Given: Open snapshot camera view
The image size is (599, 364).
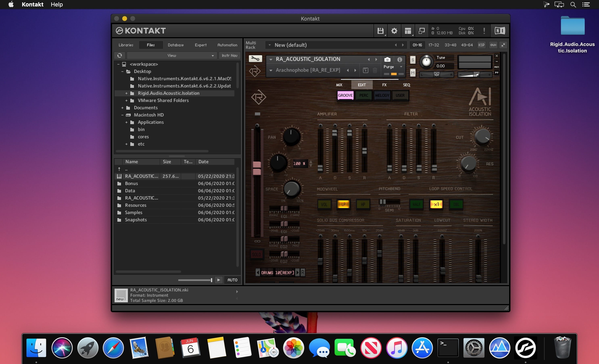Looking at the screenshot, I should coord(387,59).
